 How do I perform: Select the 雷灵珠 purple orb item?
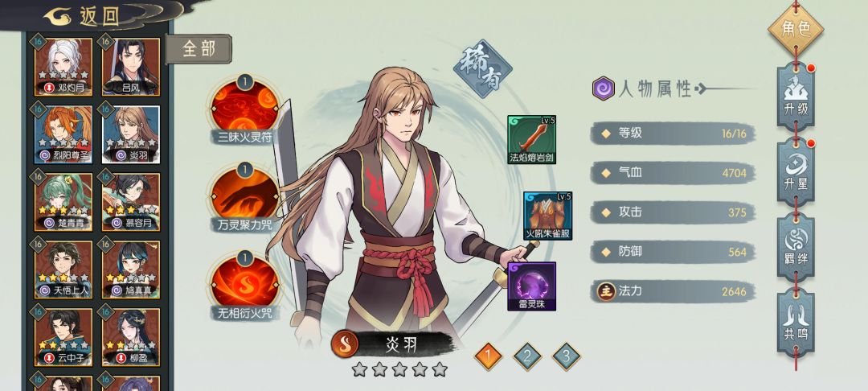click(531, 286)
